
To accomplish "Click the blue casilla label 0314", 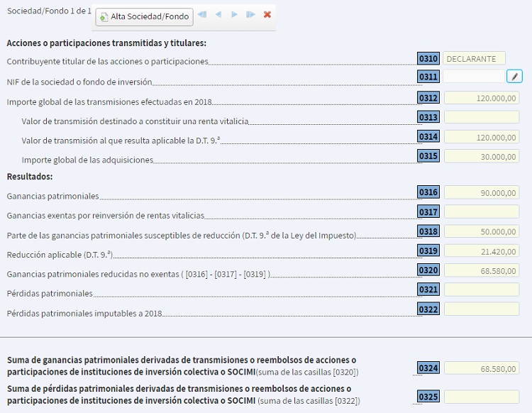I will (x=428, y=136).
